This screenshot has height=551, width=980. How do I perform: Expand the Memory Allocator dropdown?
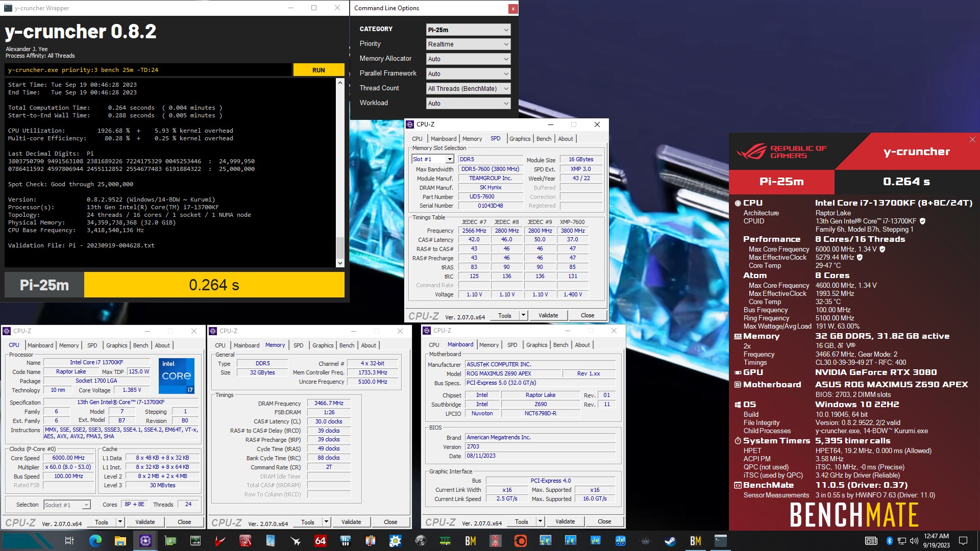click(468, 59)
